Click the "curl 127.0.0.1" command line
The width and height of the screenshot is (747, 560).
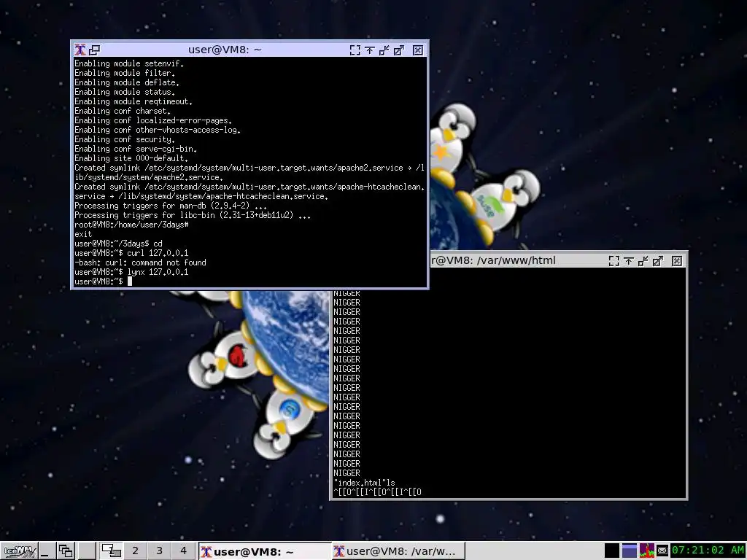point(131,253)
